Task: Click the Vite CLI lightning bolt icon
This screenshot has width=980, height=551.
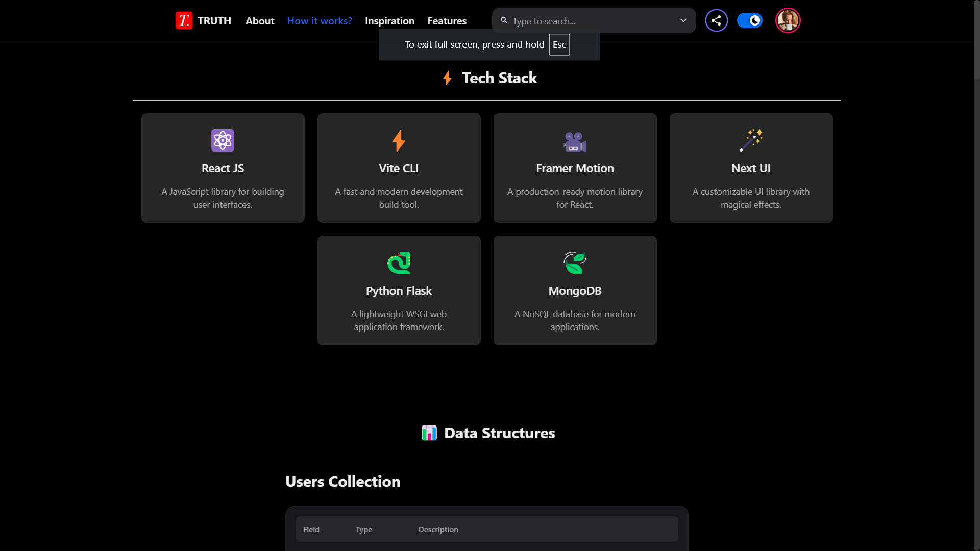Action: tap(399, 141)
